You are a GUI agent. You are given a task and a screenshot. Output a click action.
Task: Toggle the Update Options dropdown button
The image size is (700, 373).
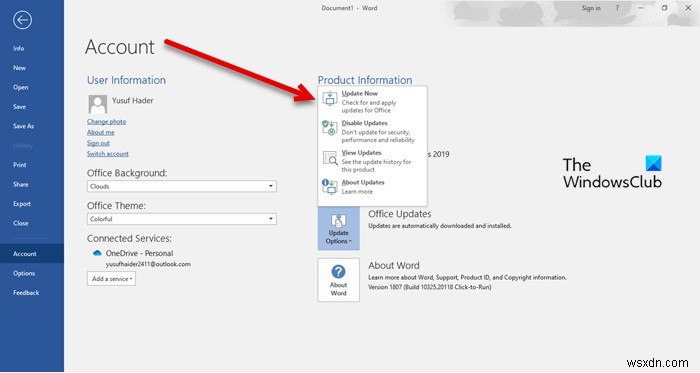pyautogui.click(x=338, y=228)
